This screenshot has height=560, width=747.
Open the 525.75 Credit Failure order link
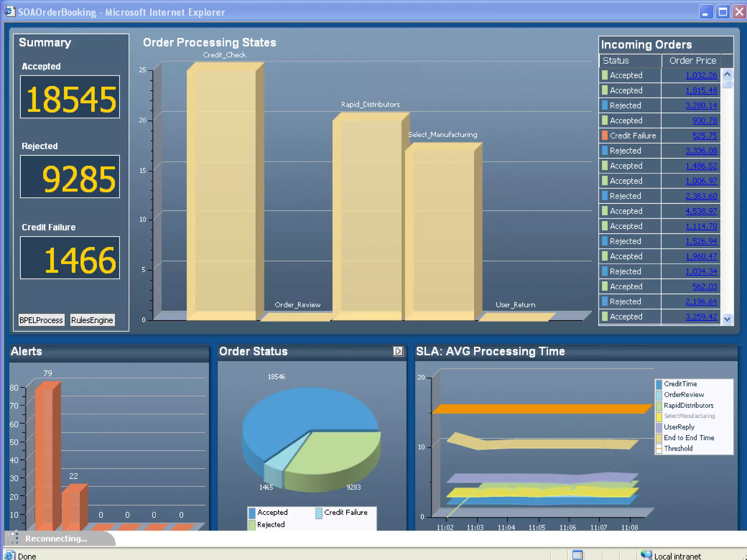[x=704, y=136]
